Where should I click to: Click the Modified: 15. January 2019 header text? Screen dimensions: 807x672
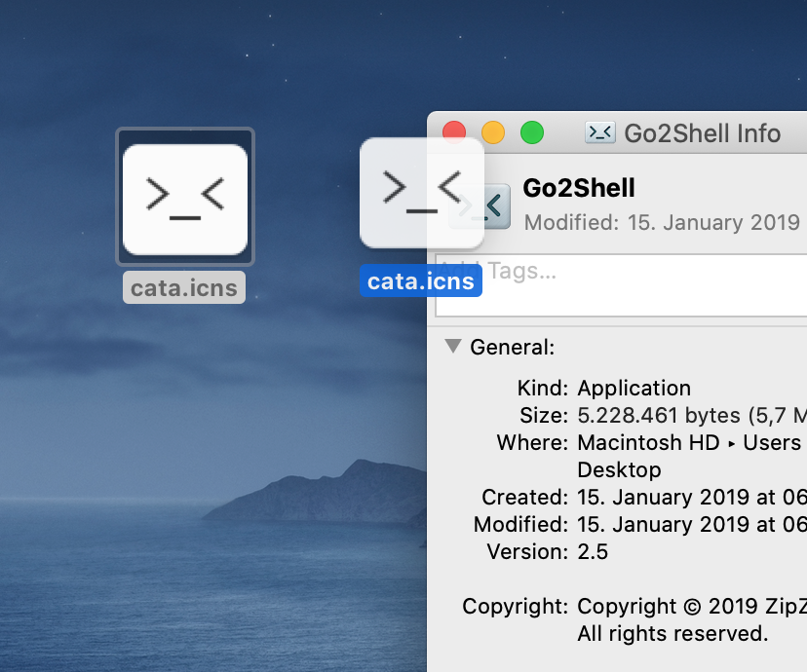(662, 223)
